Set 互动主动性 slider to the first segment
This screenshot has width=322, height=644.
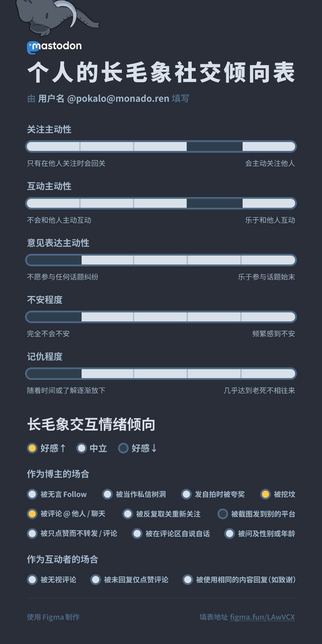click(54, 203)
